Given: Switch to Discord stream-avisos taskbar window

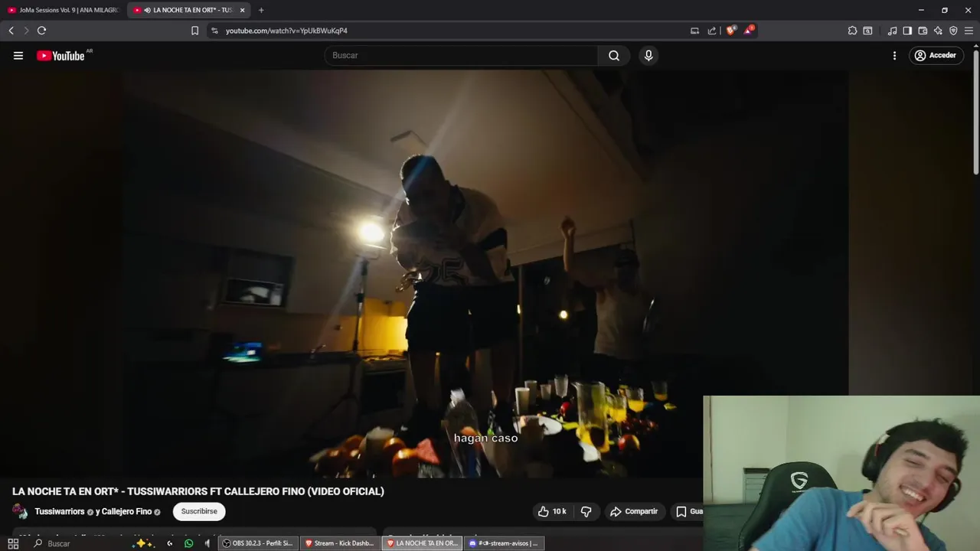Looking at the screenshot, I should pyautogui.click(x=504, y=543).
